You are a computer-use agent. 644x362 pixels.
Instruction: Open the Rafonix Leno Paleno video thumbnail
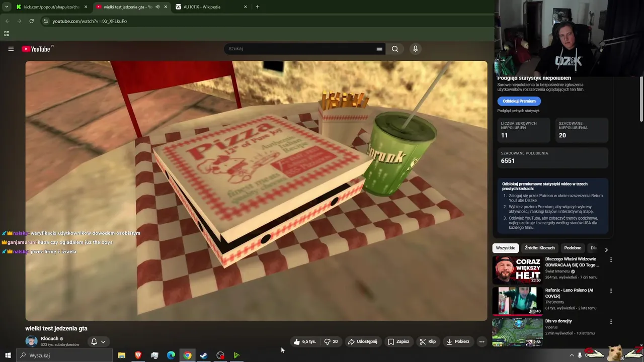[517, 301]
